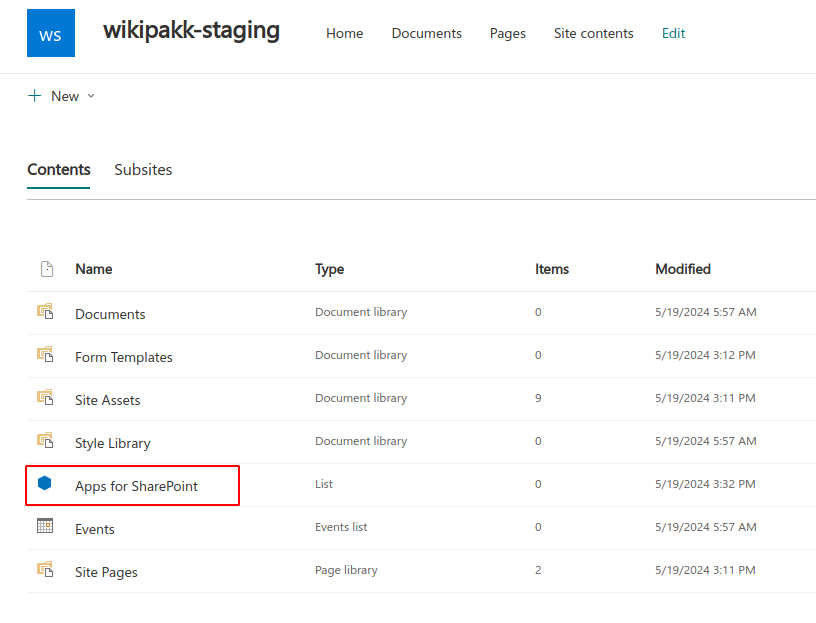The height and width of the screenshot is (623, 816).
Task: Click the Style Library icon
Action: pyautogui.click(x=45, y=441)
